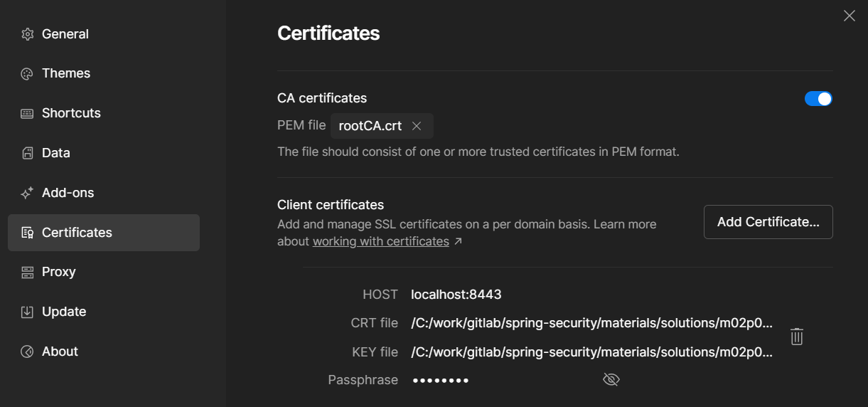Go to the Themes settings section
Image resolution: width=868 pixels, height=407 pixels.
(65, 73)
